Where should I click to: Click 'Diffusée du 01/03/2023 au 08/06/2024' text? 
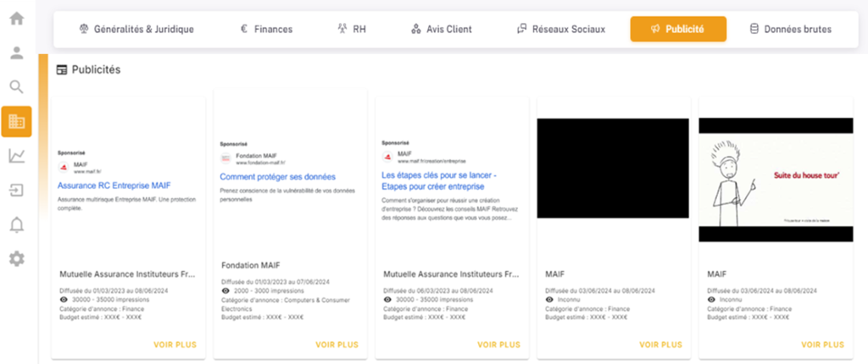tap(114, 291)
